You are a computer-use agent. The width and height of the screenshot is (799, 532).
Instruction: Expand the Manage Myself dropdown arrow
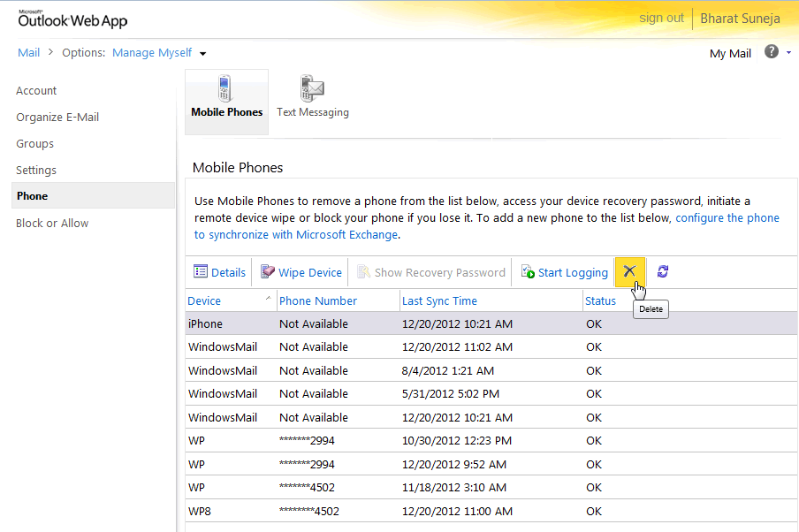[202, 54]
